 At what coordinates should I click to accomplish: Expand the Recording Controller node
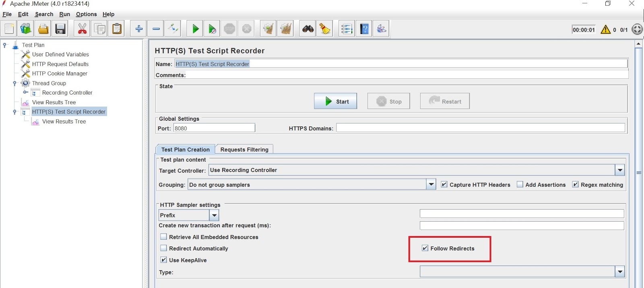(25, 93)
